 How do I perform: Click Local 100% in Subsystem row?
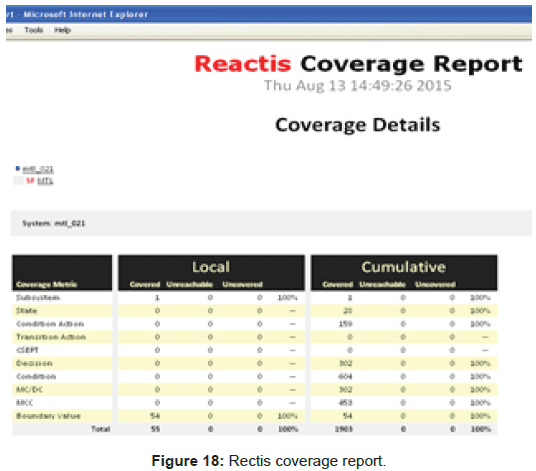point(287,298)
